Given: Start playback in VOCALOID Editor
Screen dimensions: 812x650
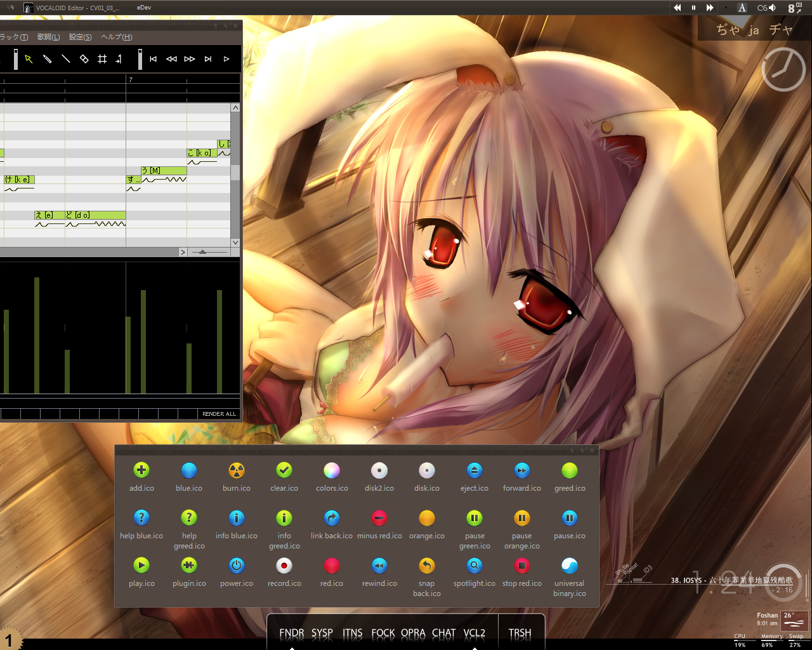Looking at the screenshot, I should 226,59.
